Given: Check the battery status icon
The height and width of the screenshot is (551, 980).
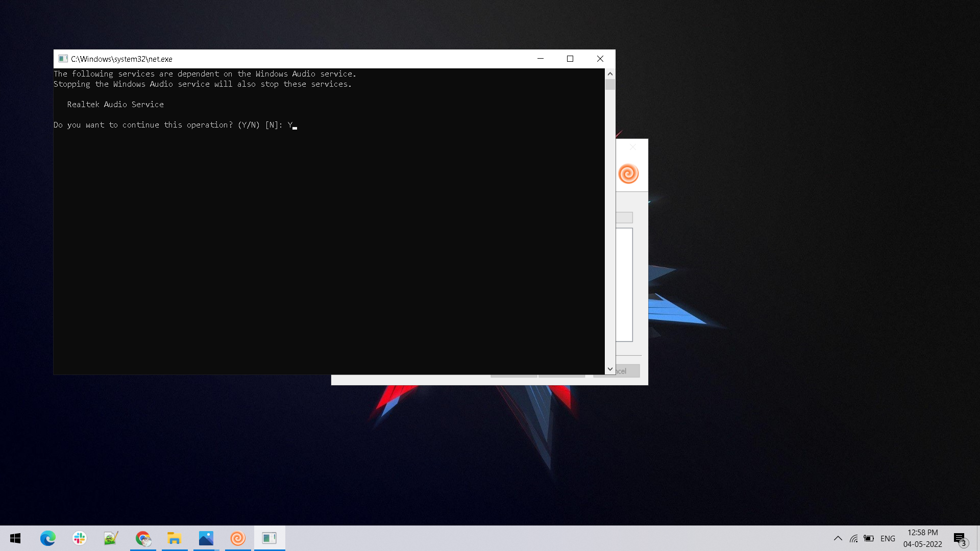Looking at the screenshot, I should pos(869,538).
